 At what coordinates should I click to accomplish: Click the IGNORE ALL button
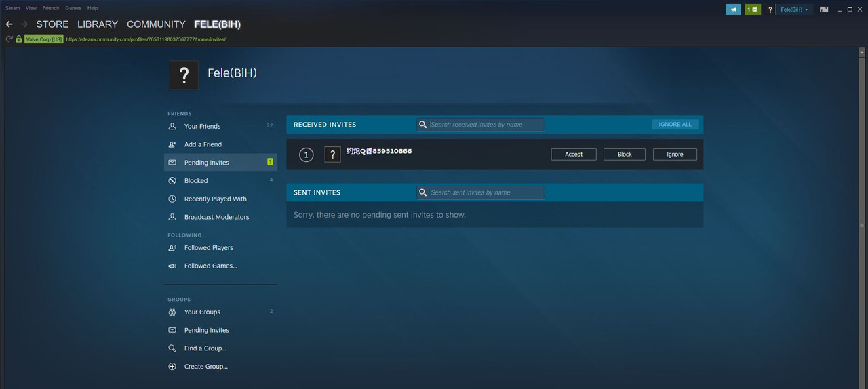(675, 125)
